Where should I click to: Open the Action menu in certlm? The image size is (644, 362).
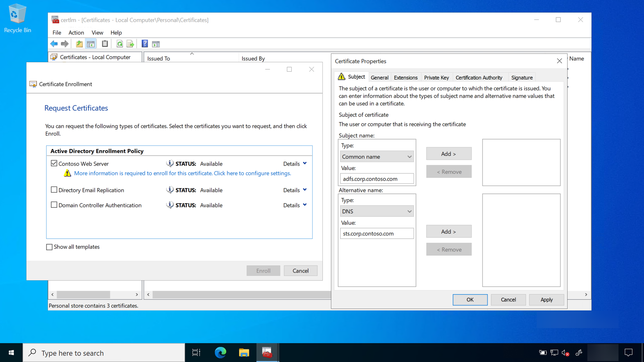(76, 33)
